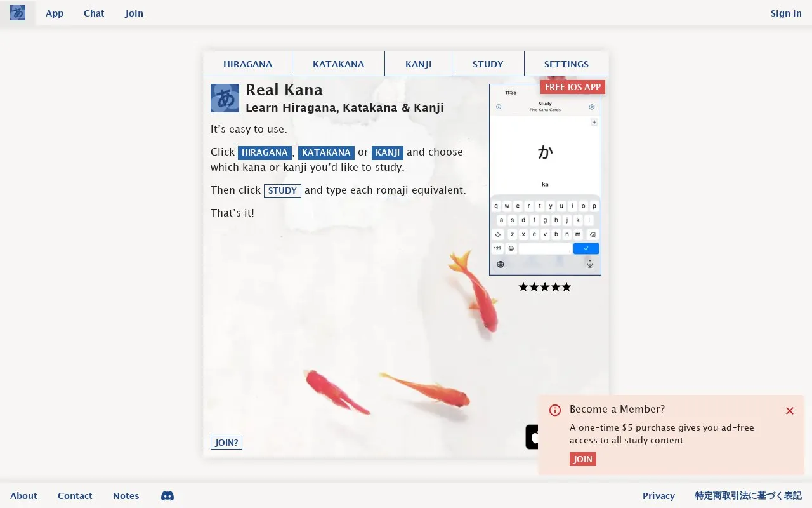Switch to the Katakana tab
The width and height of the screenshot is (812, 508).
(338, 64)
